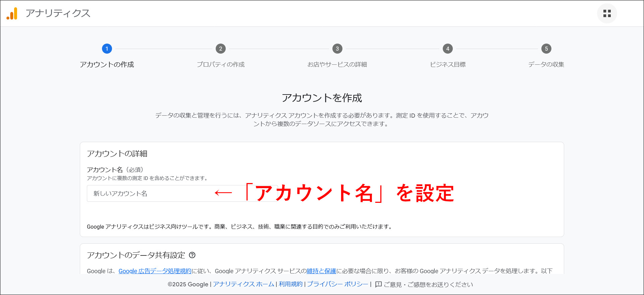Open the プライバシー ポリシー footer link
This screenshot has width=644, height=295.
[x=337, y=284]
